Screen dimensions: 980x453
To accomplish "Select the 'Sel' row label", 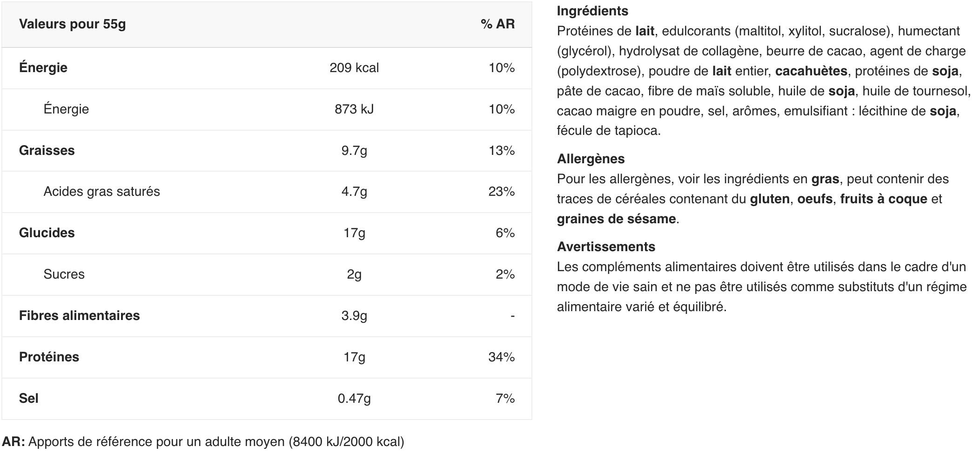I will [28, 399].
